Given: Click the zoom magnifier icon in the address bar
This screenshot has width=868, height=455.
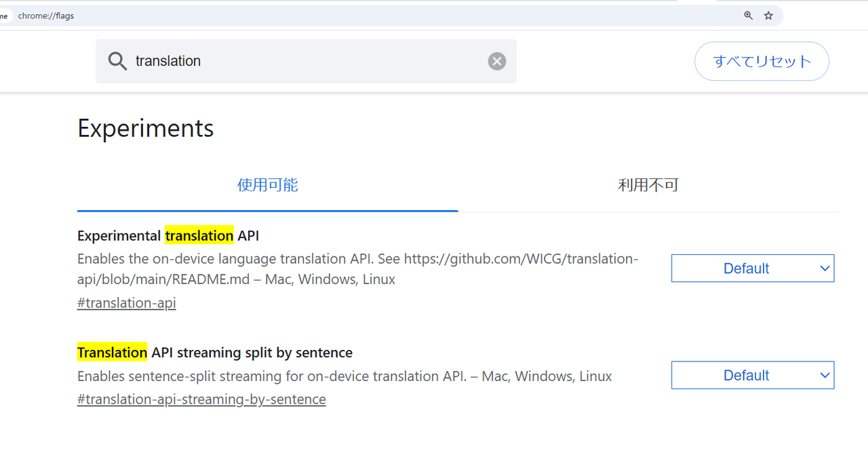Looking at the screenshot, I should point(747,15).
